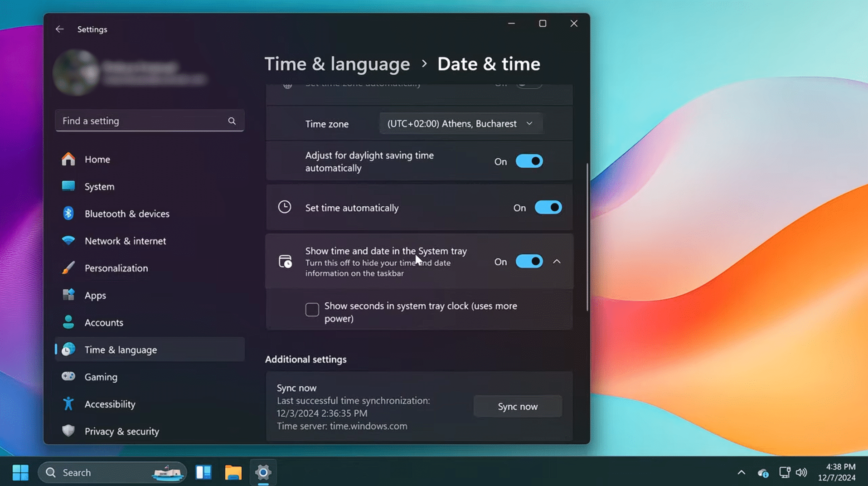Click the Date & time page title
This screenshot has width=868, height=486.
pos(489,64)
